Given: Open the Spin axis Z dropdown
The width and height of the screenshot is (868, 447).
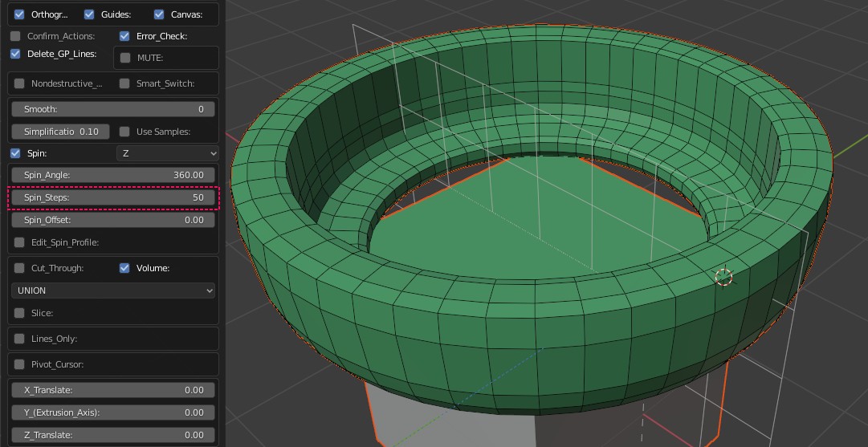Looking at the screenshot, I should tap(168, 153).
